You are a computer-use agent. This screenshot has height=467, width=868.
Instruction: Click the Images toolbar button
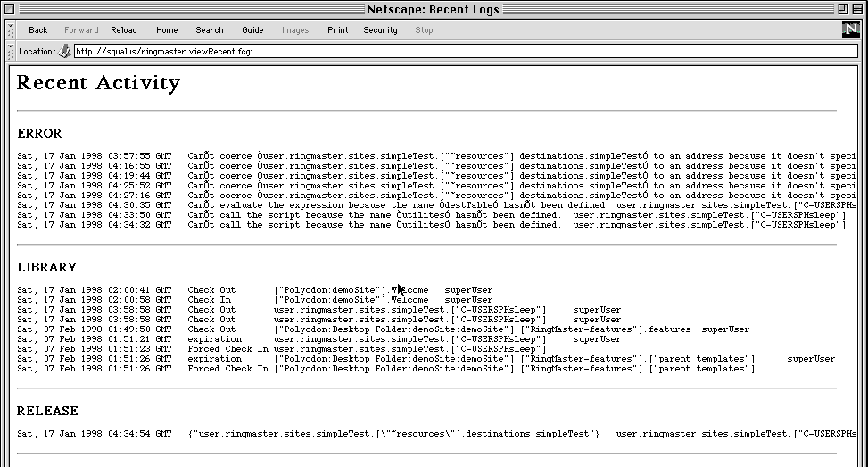295,30
